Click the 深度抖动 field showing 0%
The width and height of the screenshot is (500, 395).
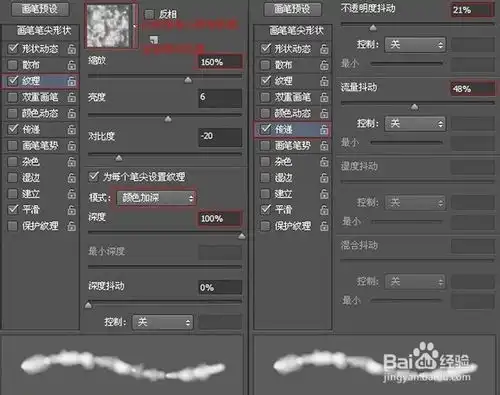pos(220,287)
